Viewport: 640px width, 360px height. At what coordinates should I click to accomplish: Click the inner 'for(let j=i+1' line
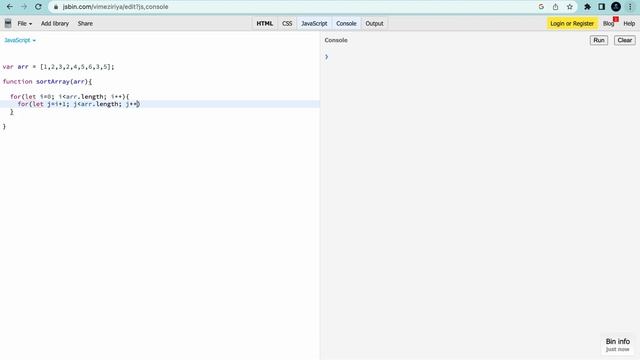tap(78, 104)
